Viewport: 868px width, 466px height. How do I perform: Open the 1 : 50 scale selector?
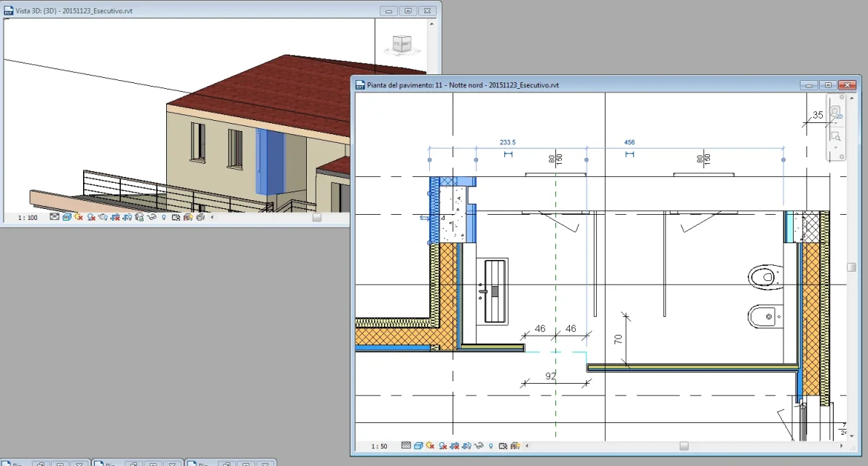click(379, 446)
